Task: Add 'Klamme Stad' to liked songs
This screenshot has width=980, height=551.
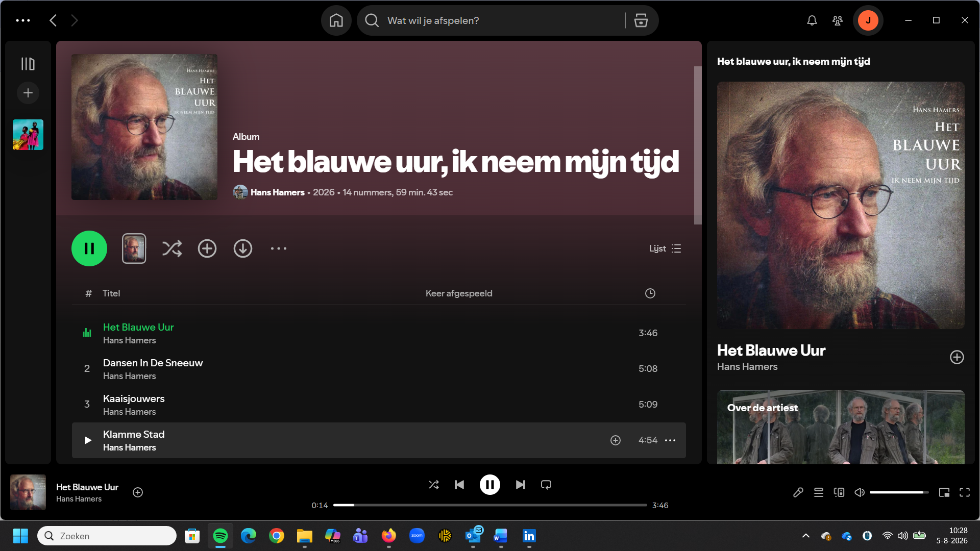Action: (x=616, y=440)
